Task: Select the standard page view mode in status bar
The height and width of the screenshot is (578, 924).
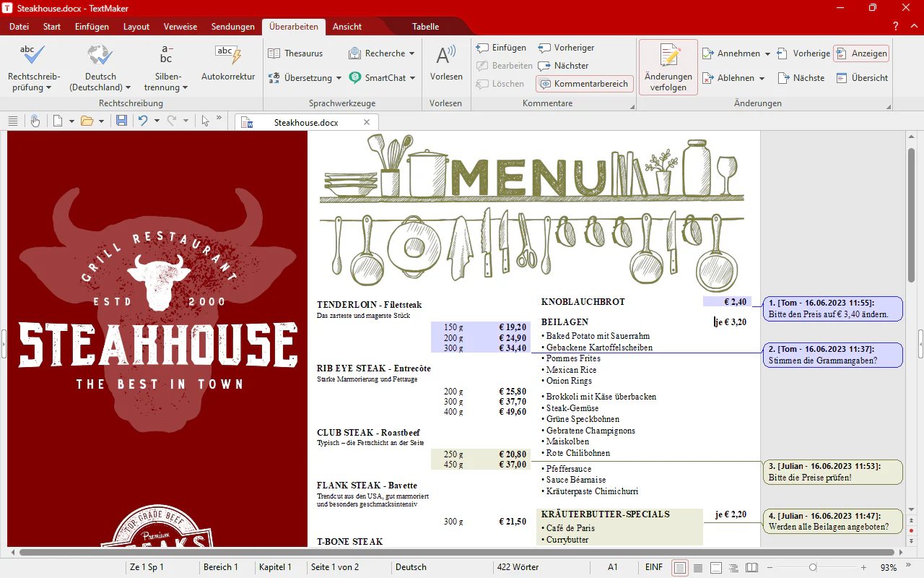Action: point(680,567)
